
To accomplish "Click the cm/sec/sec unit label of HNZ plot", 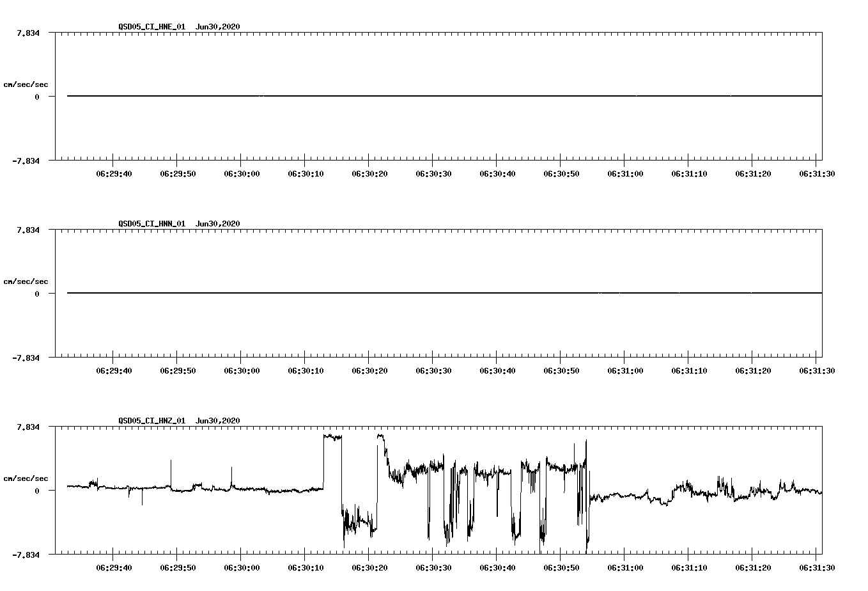I will tap(26, 478).
